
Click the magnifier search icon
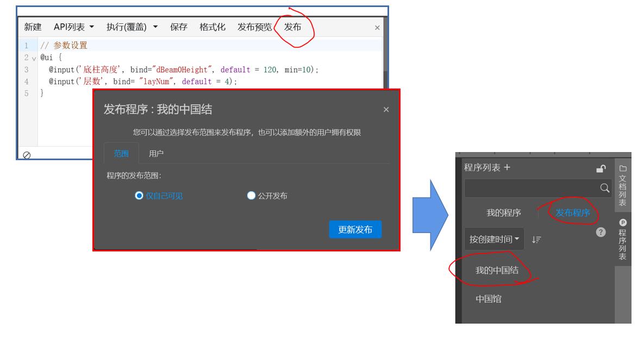pos(605,188)
